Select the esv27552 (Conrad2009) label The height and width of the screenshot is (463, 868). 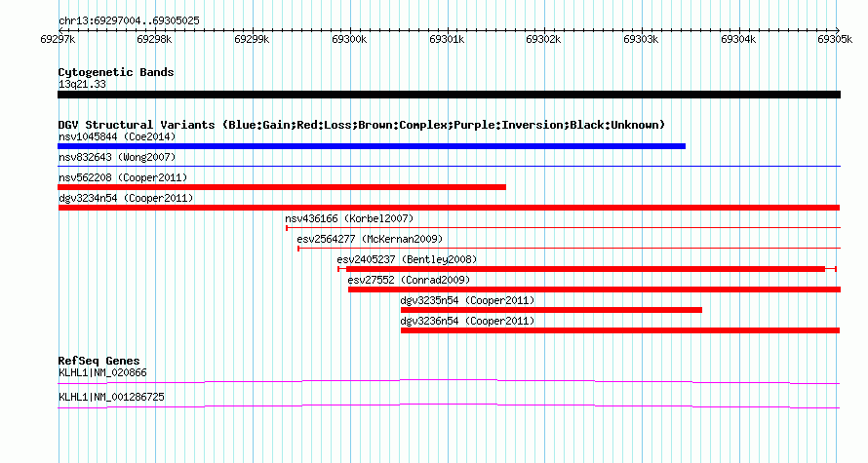coord(409,280)
